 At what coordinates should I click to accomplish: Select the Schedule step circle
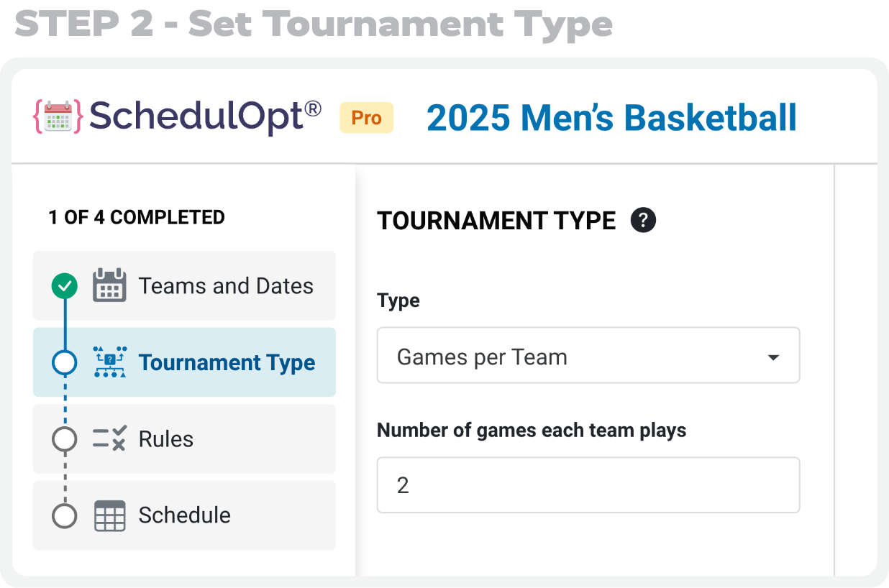[65, 515]
